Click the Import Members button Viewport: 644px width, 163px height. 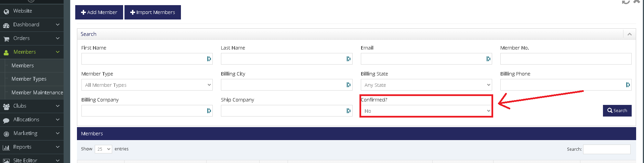tap(153, 12)
